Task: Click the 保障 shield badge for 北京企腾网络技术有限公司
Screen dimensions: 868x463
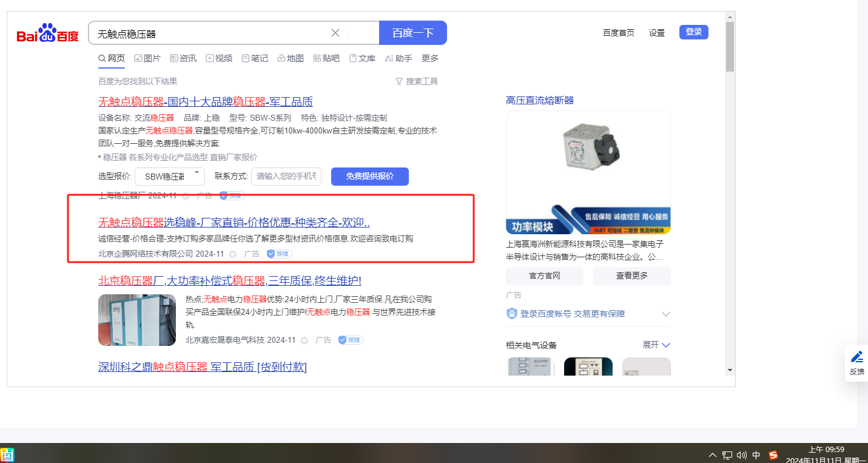Action: (x=279, y=254)
